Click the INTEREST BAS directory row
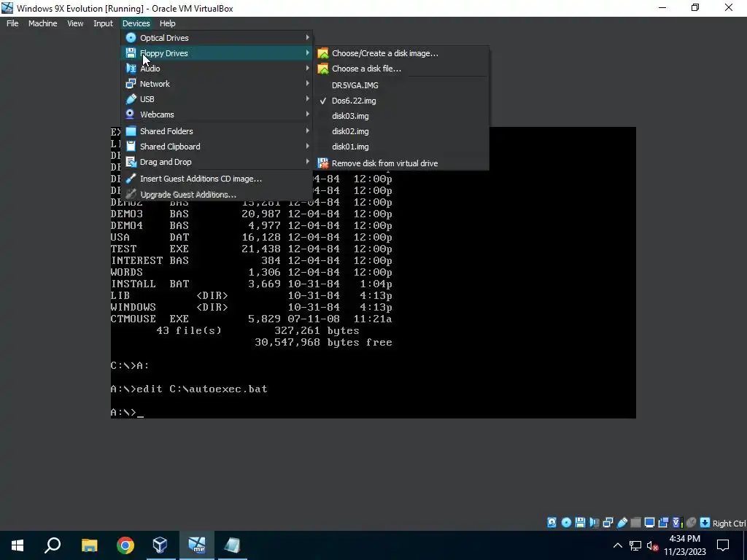The width and height of the screenshot is (747, 560). tap(251, 260)
